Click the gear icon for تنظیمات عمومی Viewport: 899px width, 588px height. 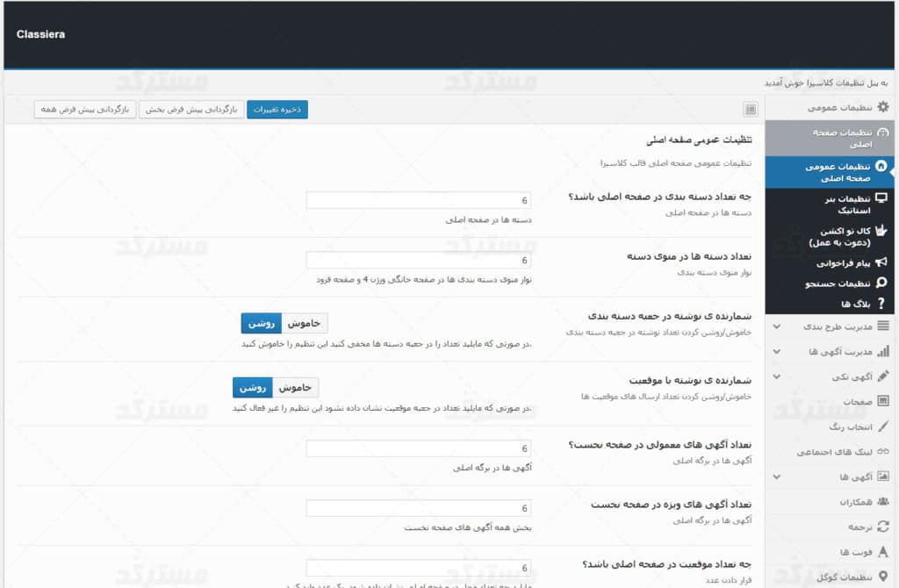883,106
